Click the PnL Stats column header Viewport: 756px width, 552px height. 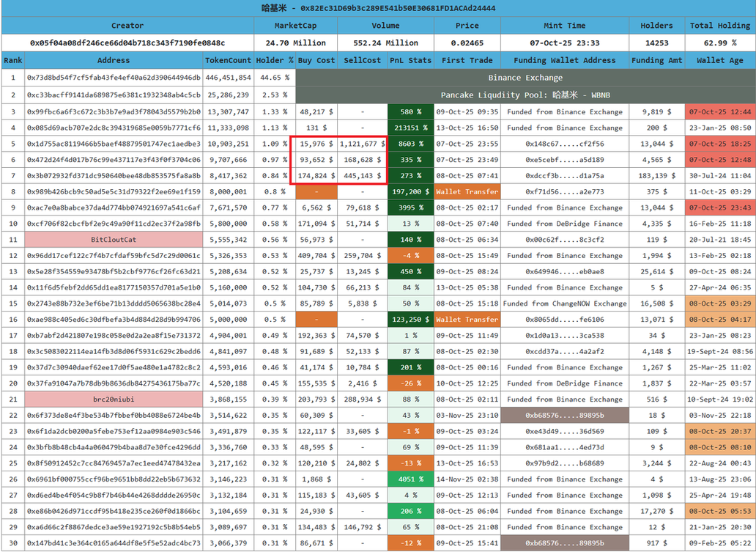(409, 60)
